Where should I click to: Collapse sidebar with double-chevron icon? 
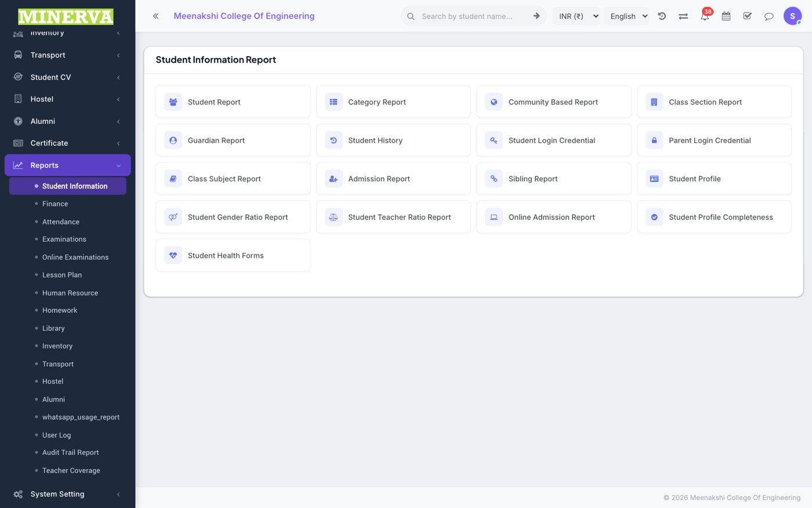[155, 16]
